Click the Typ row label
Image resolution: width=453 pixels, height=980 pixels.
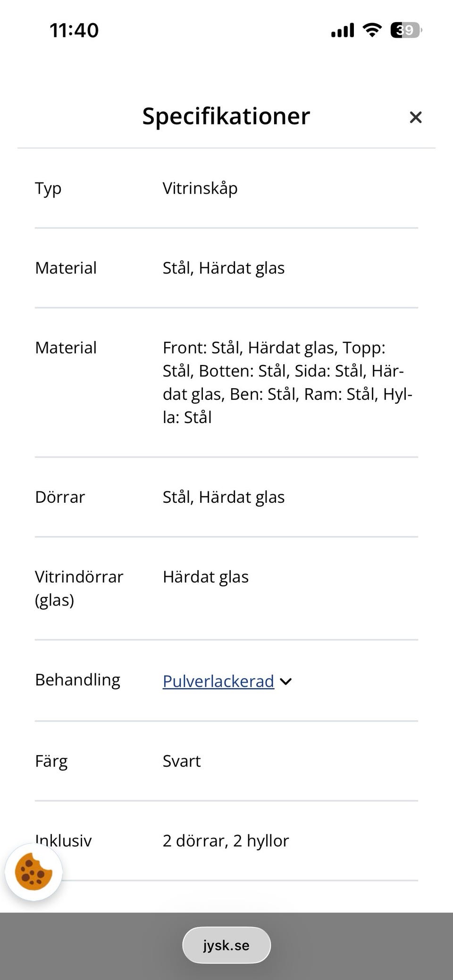(48, 188)
